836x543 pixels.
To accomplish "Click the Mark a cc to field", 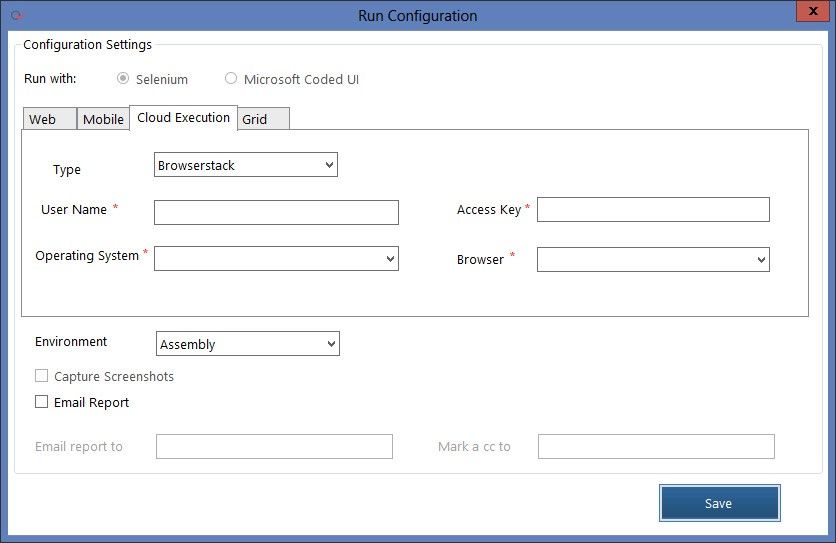I will (x=656, y=446).
